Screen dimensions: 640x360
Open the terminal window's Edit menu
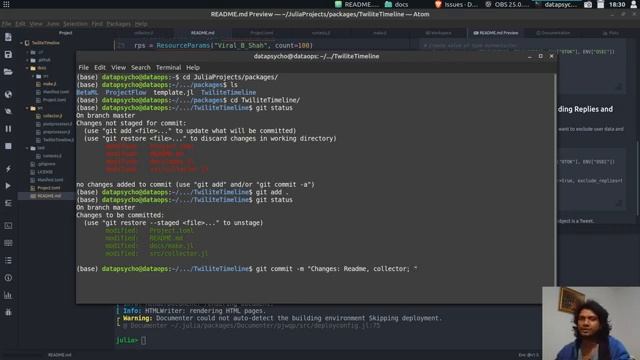[x=100, y=67]
